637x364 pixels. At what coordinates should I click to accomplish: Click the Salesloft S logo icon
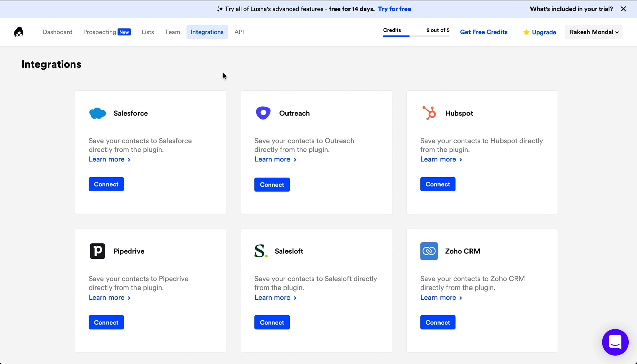pos(261,251)
